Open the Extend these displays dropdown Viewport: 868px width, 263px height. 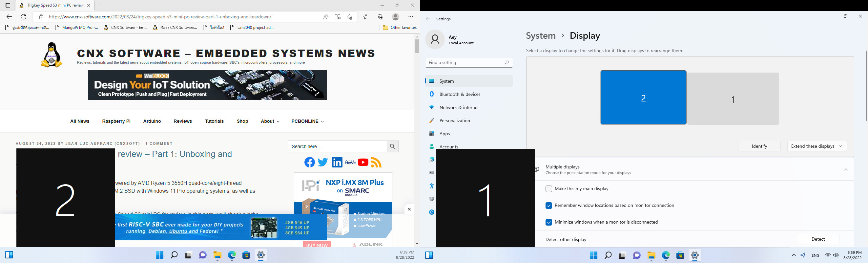coord(817,146)
